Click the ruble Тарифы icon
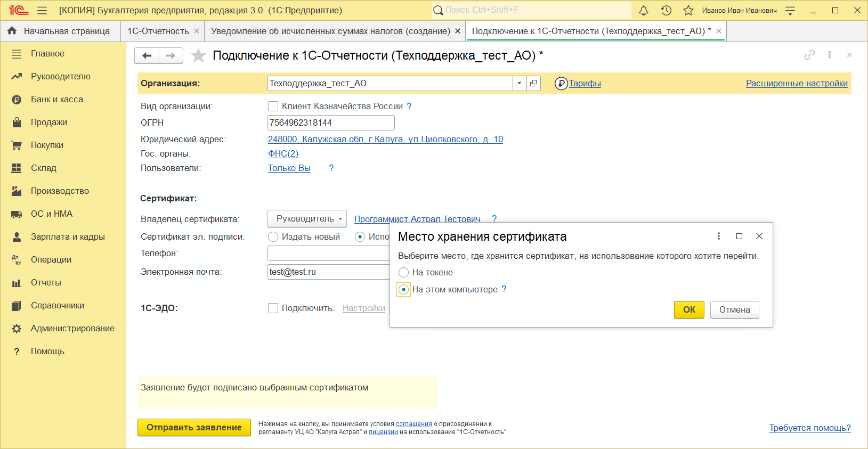This screenshot has height=449, width=868. tap(561, 84)
